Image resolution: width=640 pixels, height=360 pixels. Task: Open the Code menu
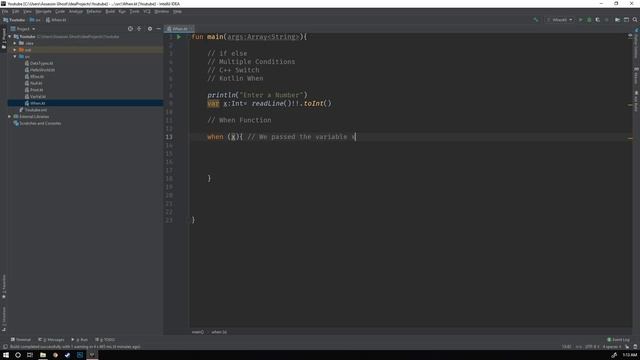[60, 11]
